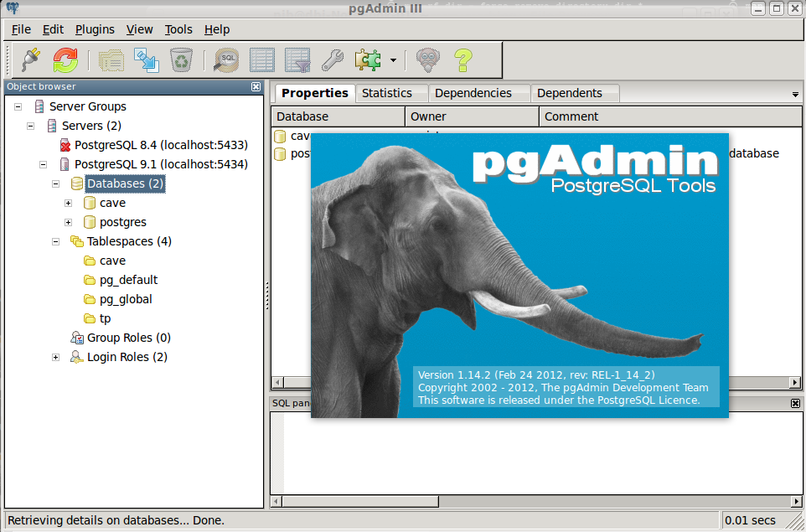Screen dimensions: 806x532
Task: Expand the cave database node
Action: click(x=68, y=203)
